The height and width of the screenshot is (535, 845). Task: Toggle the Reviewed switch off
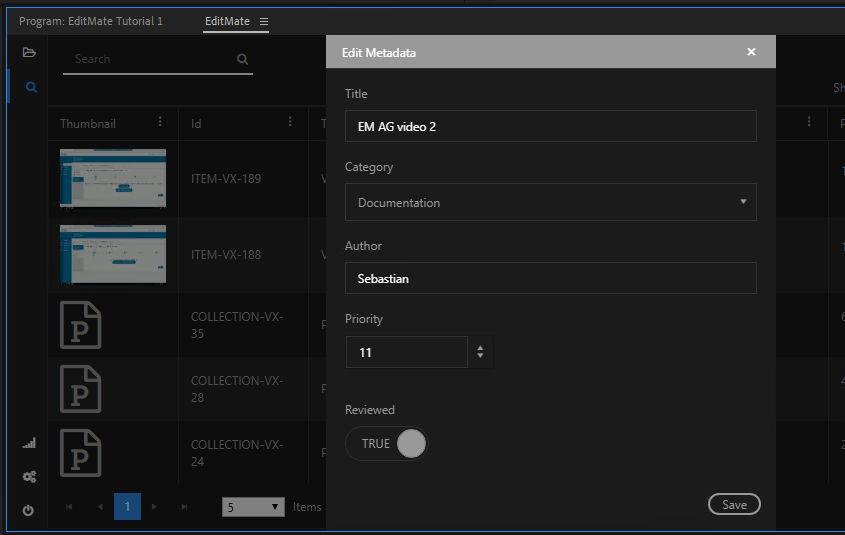coord(387,444)
